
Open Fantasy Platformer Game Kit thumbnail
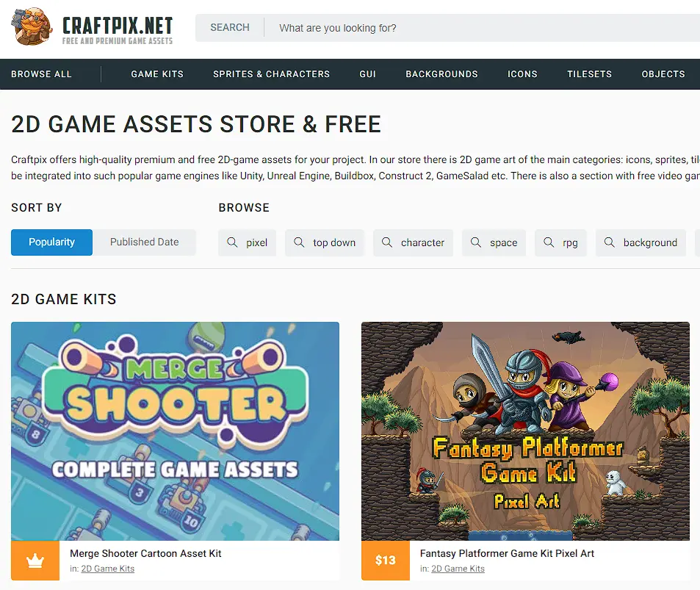(525, 431)
